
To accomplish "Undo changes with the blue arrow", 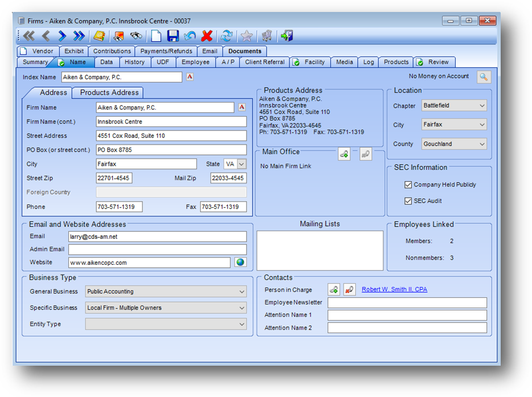I will [190, 36].
